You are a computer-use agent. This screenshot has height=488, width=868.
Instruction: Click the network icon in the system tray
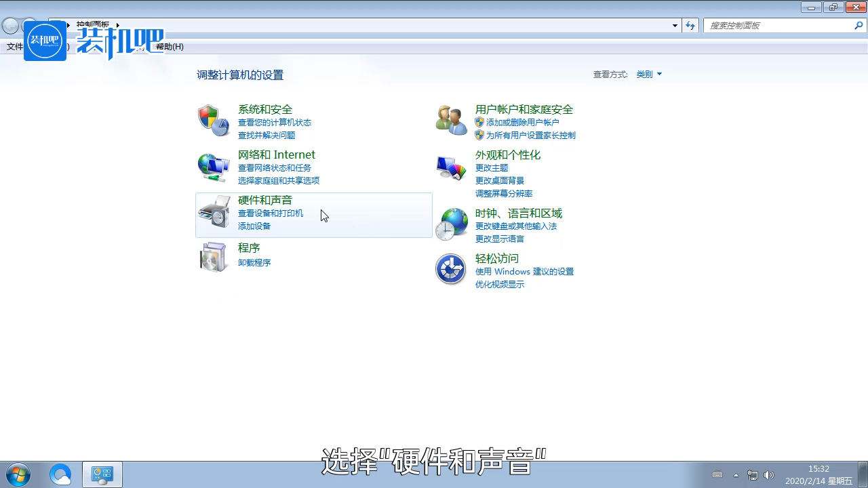click(x=753, y=475)
